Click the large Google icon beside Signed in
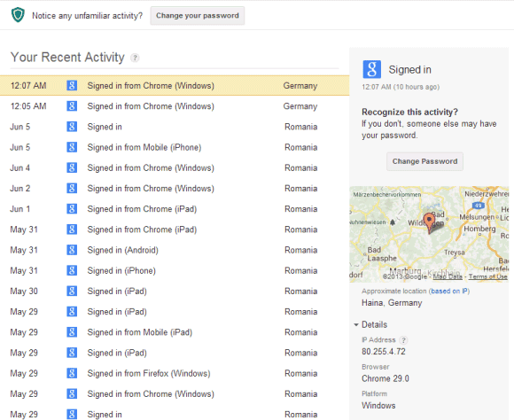The image size is (514, 420). [x=371, y=69]
